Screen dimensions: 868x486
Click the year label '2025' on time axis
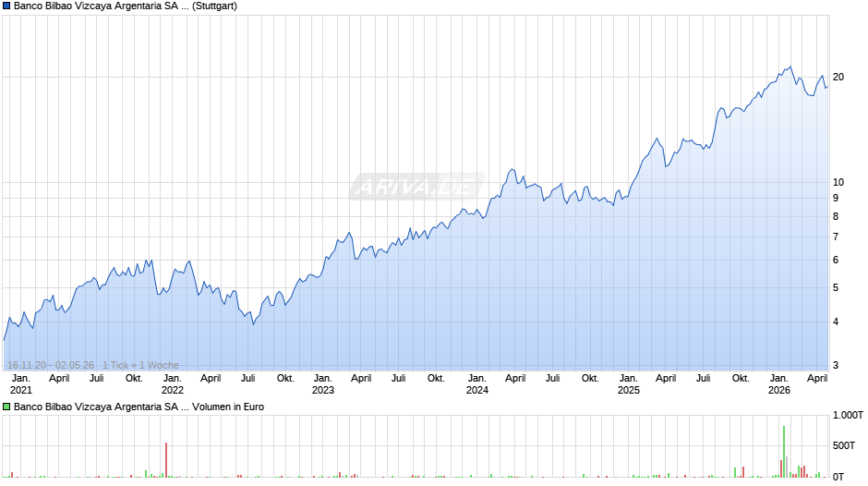628,390
